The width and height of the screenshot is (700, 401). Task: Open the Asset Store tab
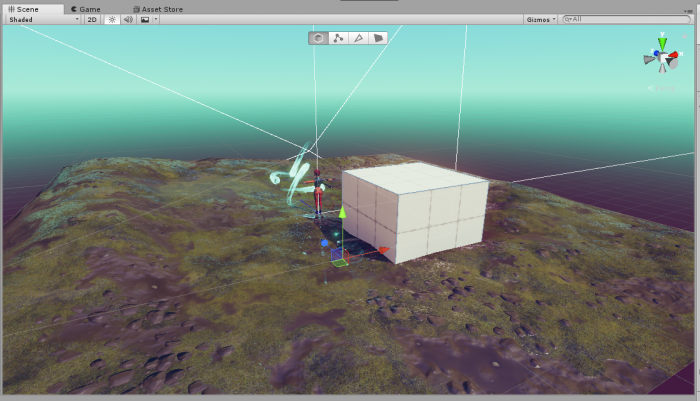[158, 8]
